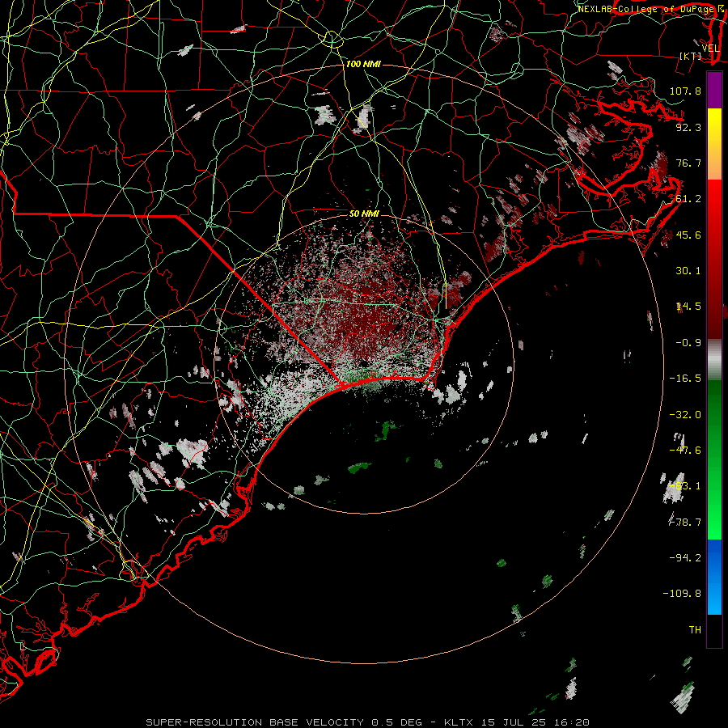Pick the green segment of velocity color bar

pyautogui.click(x=714, y=459)
